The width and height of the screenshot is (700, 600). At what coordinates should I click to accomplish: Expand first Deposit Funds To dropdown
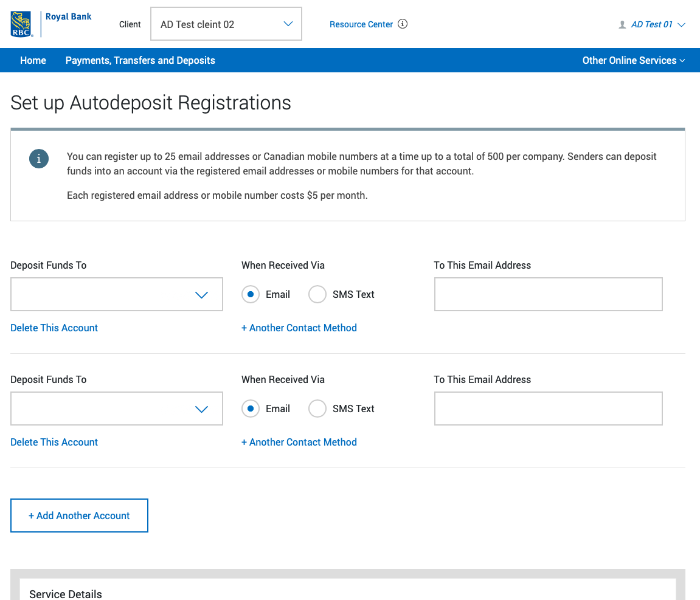117,294
